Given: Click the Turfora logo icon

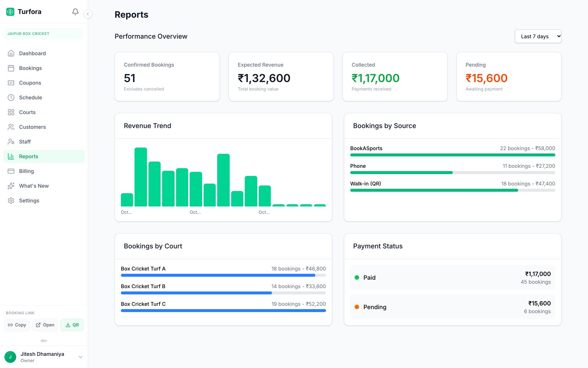Looking at the screenshot, I should [x=10, y=12].
